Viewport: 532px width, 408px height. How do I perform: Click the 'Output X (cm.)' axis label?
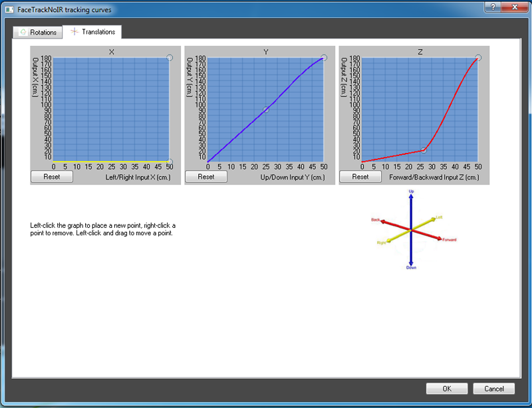click(35, 77)
